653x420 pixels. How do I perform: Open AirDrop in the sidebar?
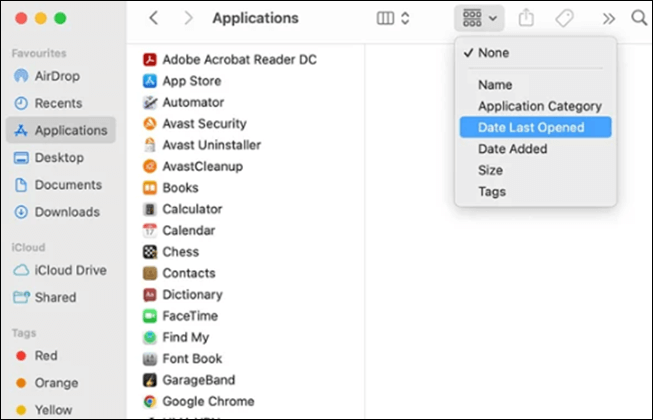click(x=61, y=76)
